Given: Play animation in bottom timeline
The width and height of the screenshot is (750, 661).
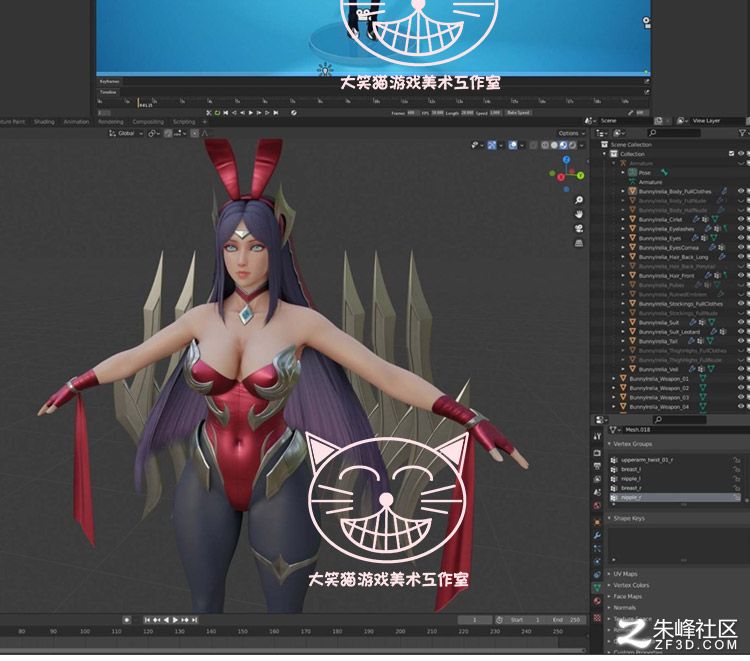Looking at the screenshot, I should coord(175,620).
